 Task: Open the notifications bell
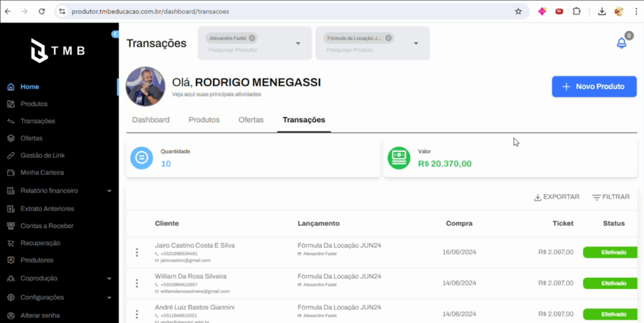pyautogui.click(x=621, y=43)
